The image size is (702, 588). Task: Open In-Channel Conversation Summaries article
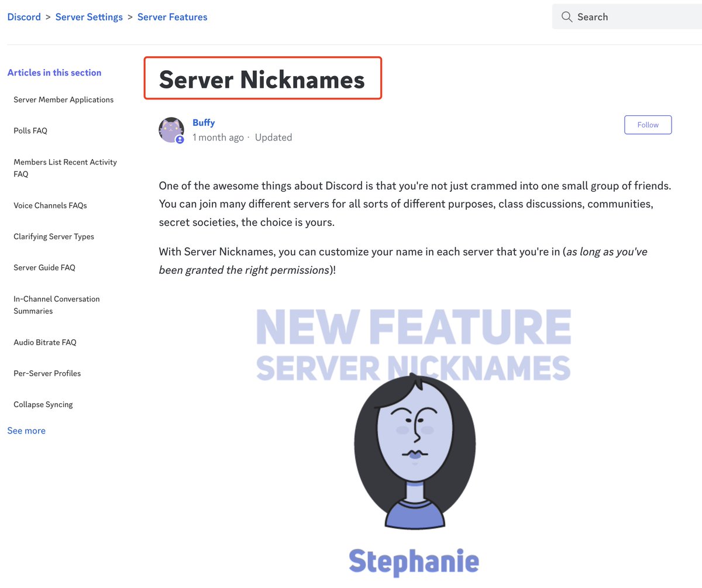(x=57, y=305)
